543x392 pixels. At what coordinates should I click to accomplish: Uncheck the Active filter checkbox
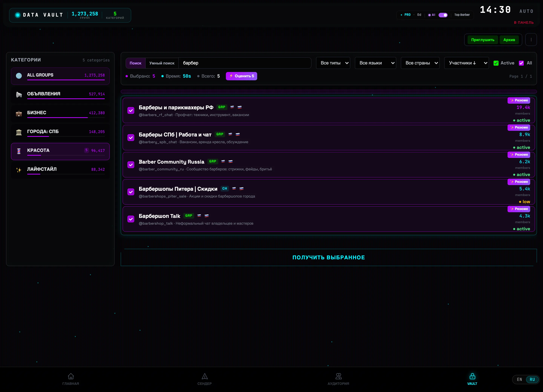pos(496,63)
